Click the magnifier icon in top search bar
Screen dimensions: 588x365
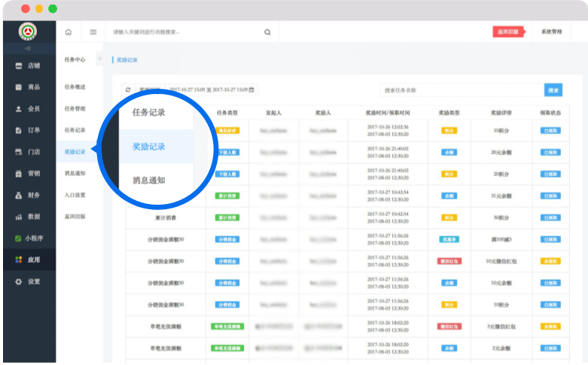[267, 32]
